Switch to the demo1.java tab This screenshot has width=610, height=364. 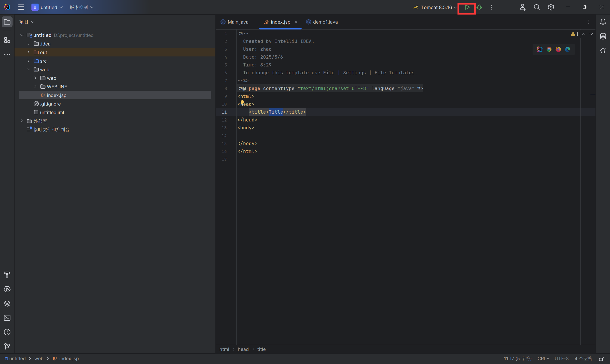pos(325,22)
